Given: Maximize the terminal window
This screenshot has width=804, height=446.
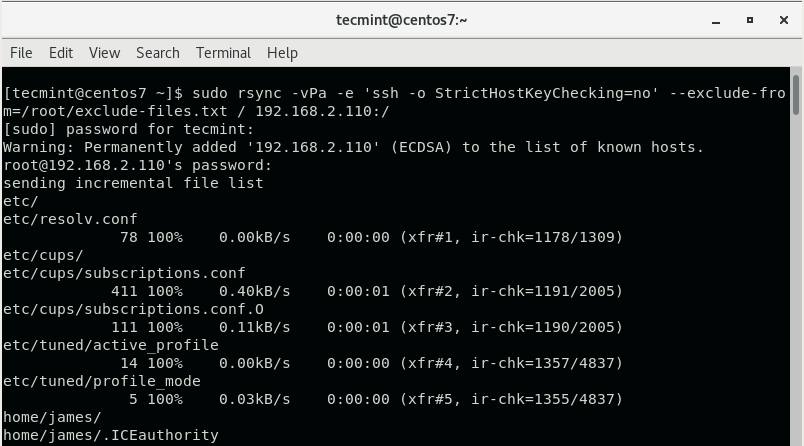Looking at the screenshot, I should point(750,19).
